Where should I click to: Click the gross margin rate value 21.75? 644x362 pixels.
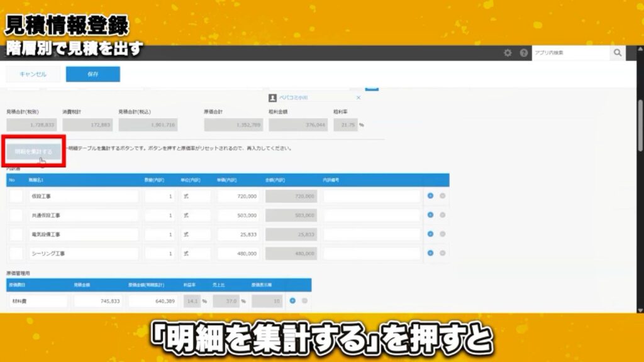pyautogui.click(x=345, y=125)
